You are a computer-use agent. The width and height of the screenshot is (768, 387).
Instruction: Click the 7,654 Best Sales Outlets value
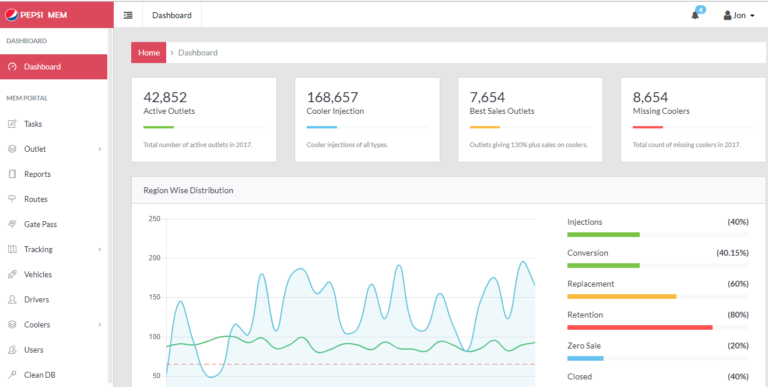(487, 97)
